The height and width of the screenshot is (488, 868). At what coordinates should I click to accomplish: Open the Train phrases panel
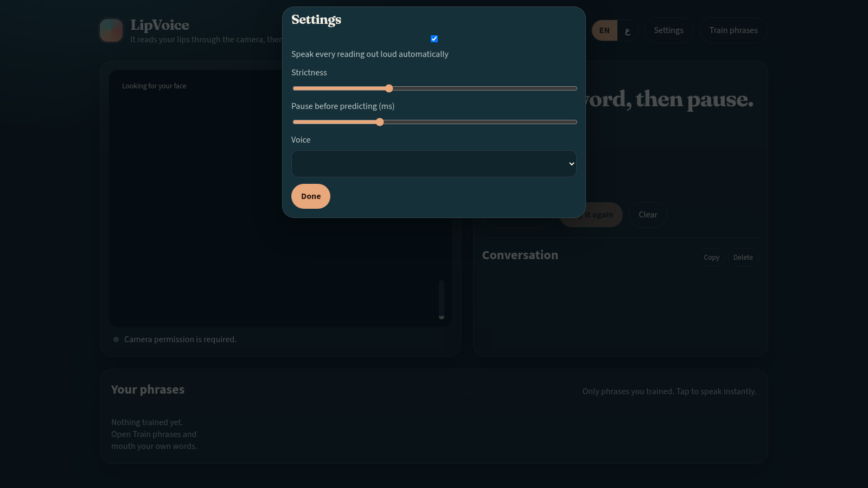(x=733, y=30)
